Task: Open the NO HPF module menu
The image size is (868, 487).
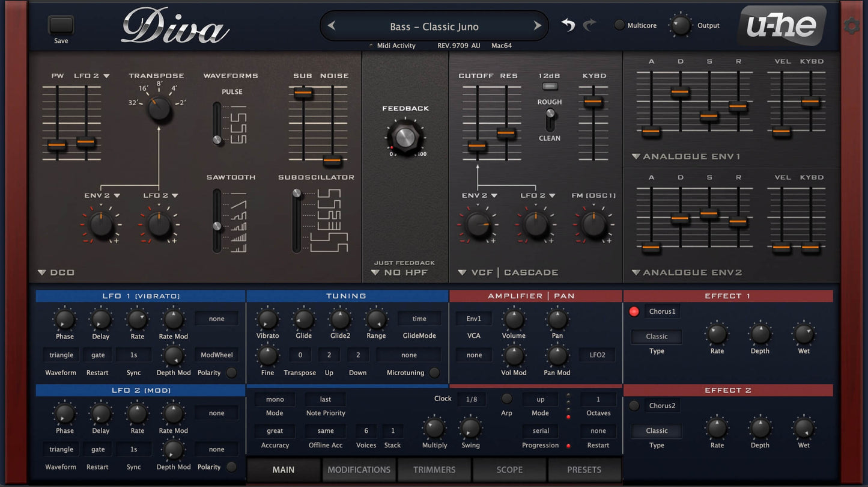Action: [x=399, y=272]
